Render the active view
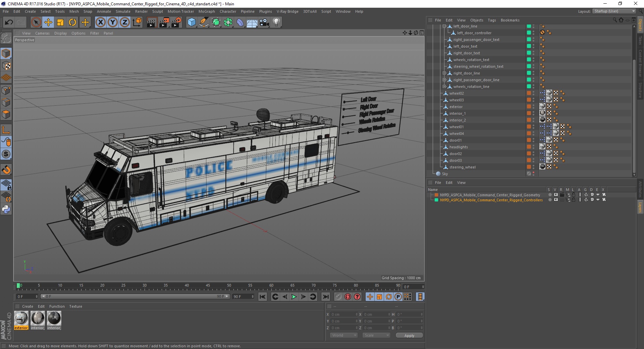 [x=152, y=22]
